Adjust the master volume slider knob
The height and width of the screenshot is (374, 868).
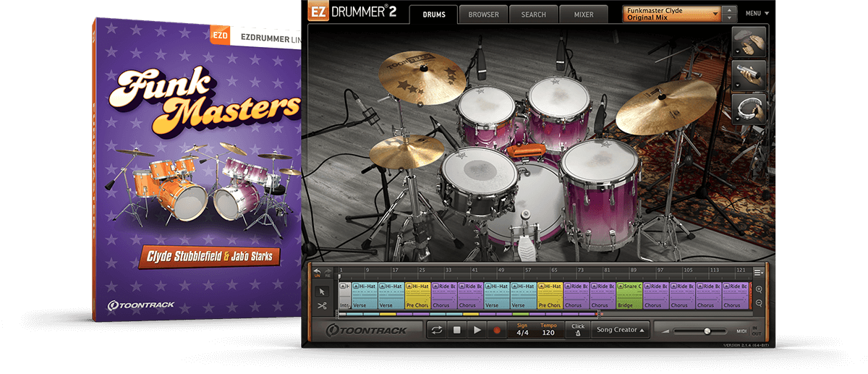coord(707,331)
